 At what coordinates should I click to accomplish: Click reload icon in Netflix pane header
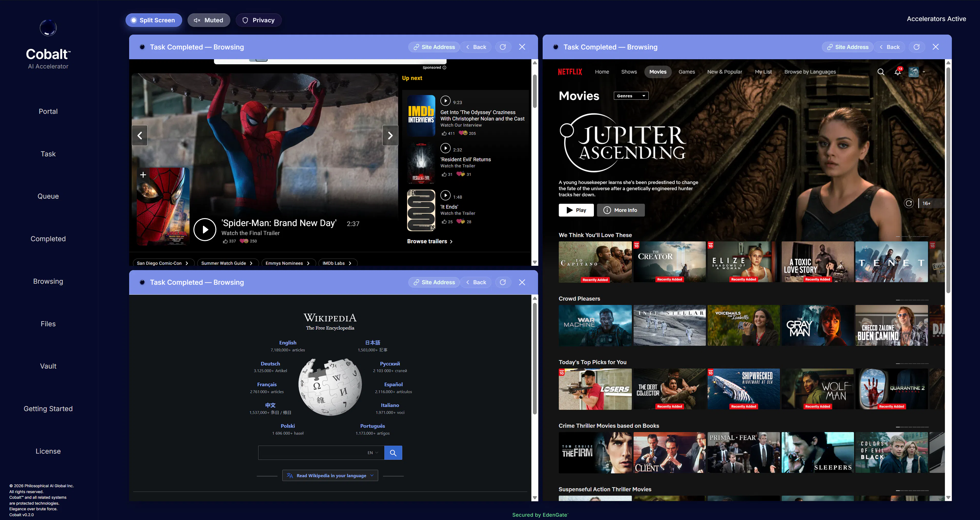[916, 47]
